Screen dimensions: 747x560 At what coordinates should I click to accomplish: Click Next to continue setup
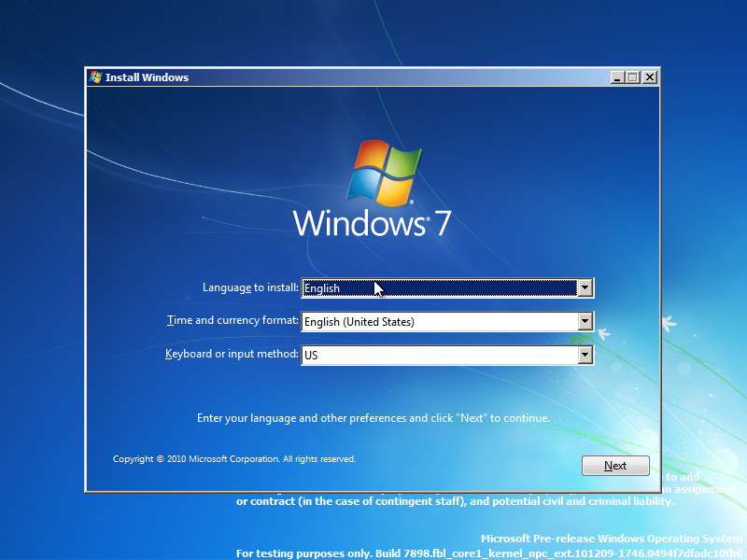pos(615,466)
